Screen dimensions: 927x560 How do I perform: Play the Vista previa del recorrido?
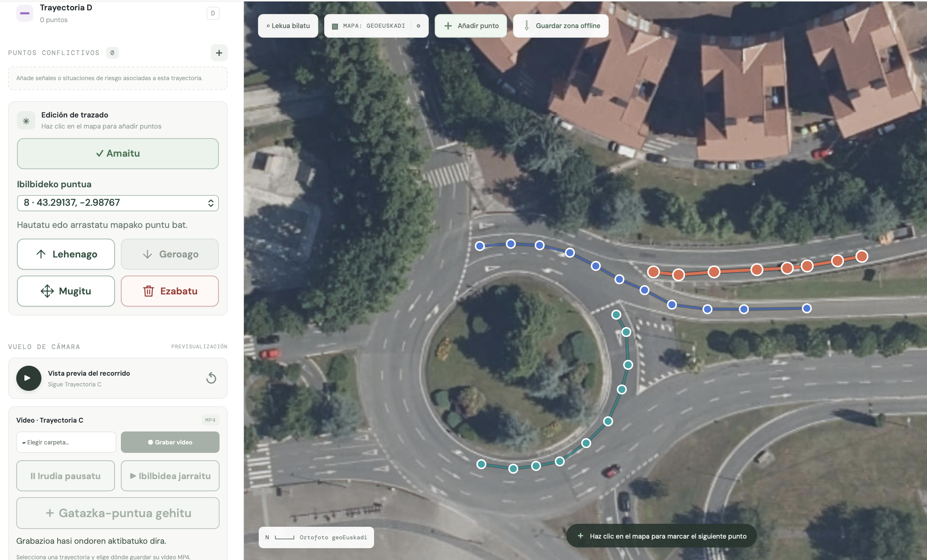pos(28,378)
